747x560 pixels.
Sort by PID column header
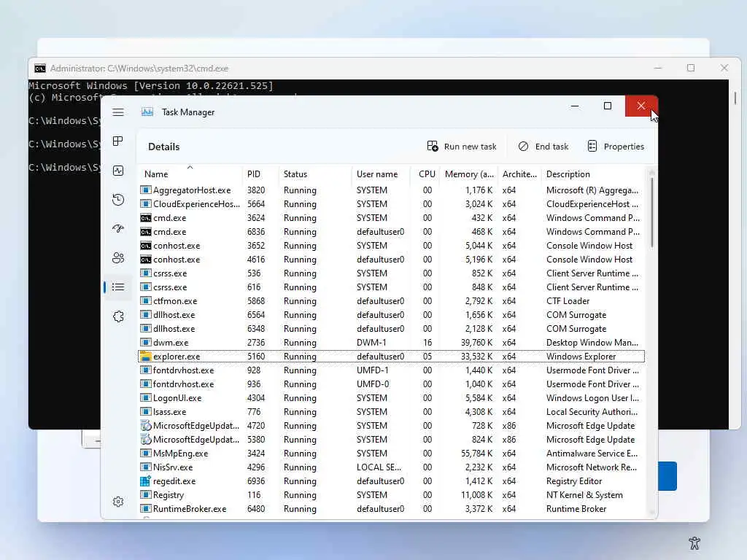tap(260, 174)
